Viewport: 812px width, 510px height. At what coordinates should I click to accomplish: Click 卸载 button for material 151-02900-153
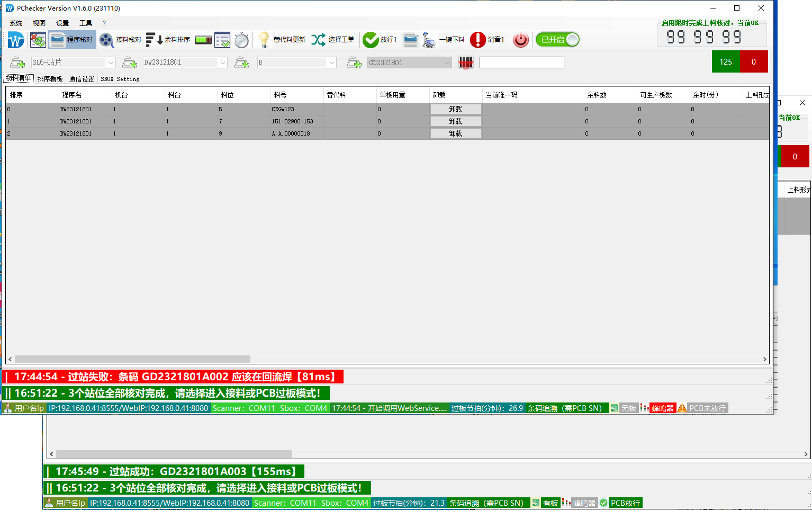[455, 121]
